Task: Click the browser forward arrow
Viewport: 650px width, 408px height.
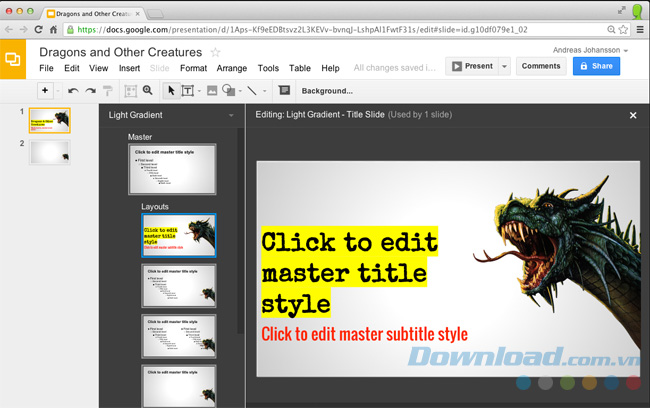Action: point(24,29)
